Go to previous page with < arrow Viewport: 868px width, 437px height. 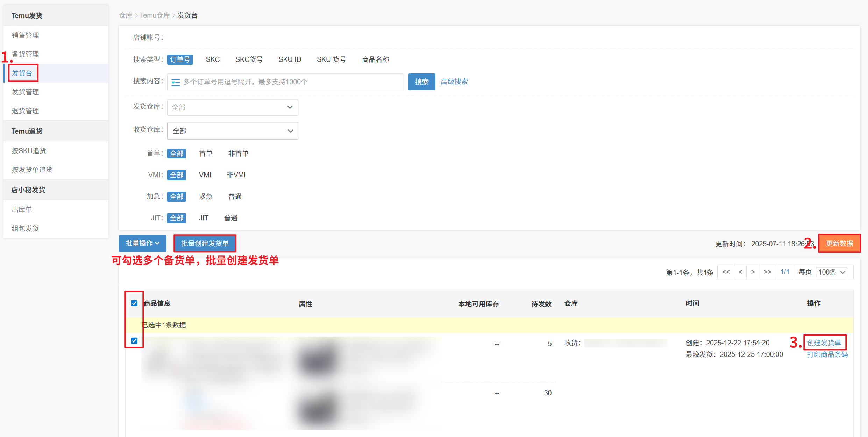(740, 272)
